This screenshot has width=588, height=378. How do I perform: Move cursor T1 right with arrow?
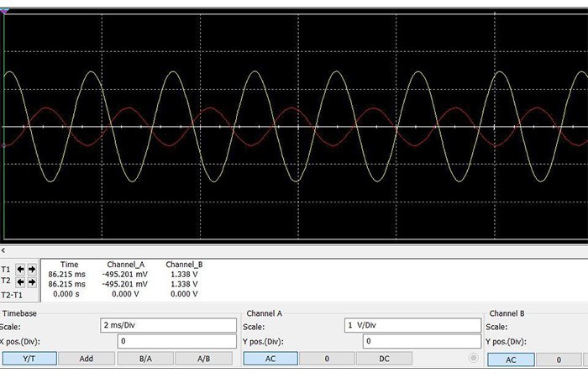coord(32,270)
